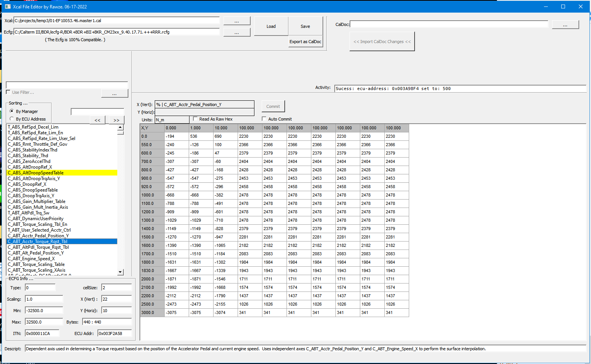Click the next >> navigation button
Image resolution: width=591 pixels, height=364 pixels.
tap(117, 120)
